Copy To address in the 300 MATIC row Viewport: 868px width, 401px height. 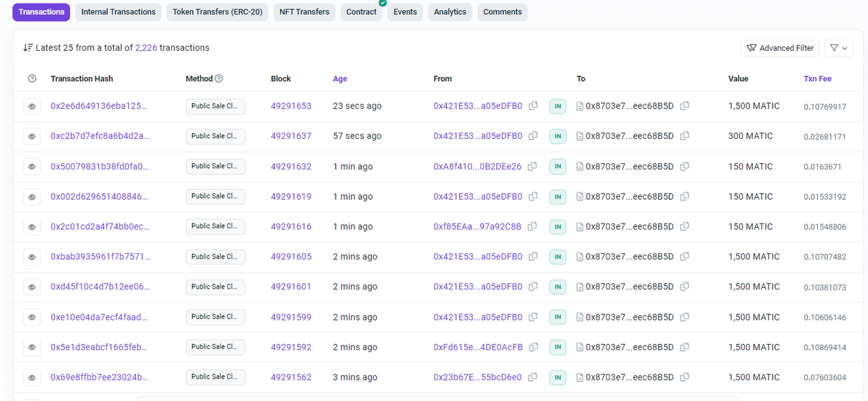click(684, 136)
